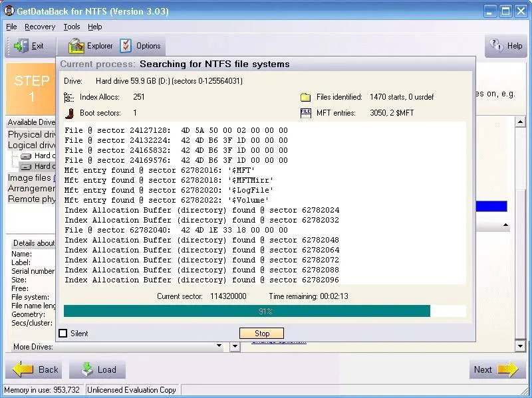Click the partially hidden options link
The width and height of the screenshot is (532, 398).
click(279, 343)
